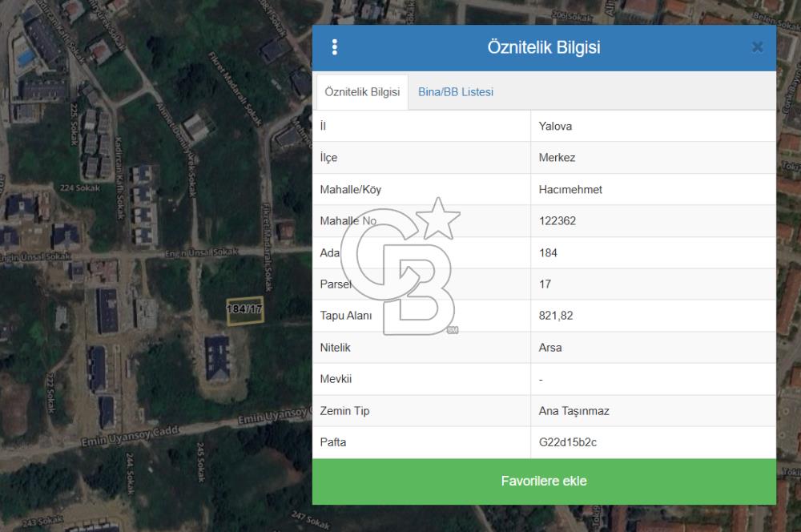This screenshot has height=532, width=801.
Task: Click the yellow 184/17 parcel on map
Action: point(245,310)
